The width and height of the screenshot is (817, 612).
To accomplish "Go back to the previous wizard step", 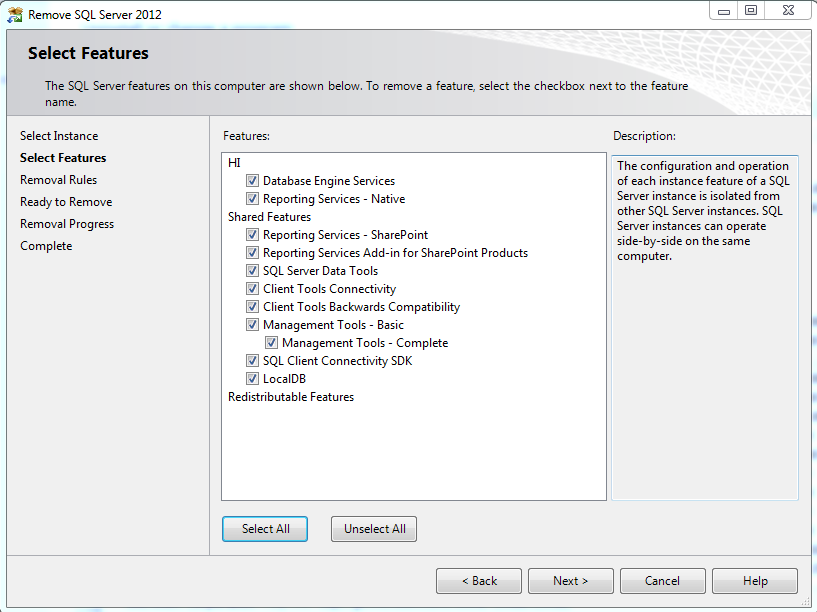I will [478, 580].
